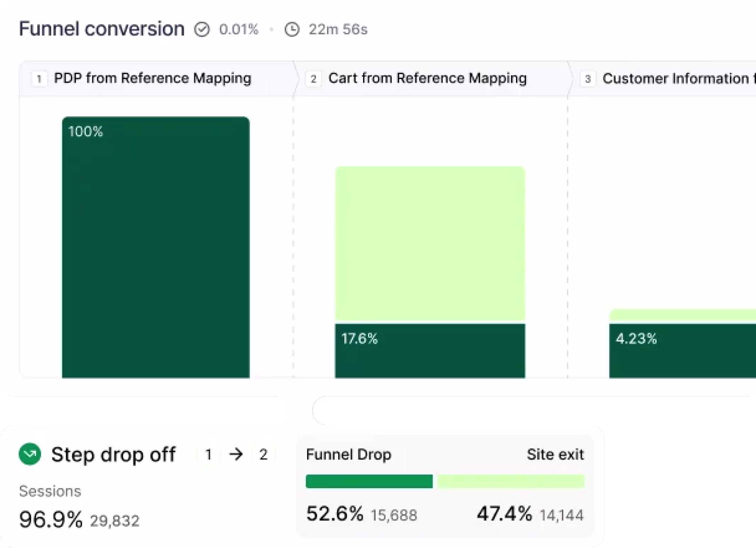Click step number 2 badge in Cart header

(313, 79)
